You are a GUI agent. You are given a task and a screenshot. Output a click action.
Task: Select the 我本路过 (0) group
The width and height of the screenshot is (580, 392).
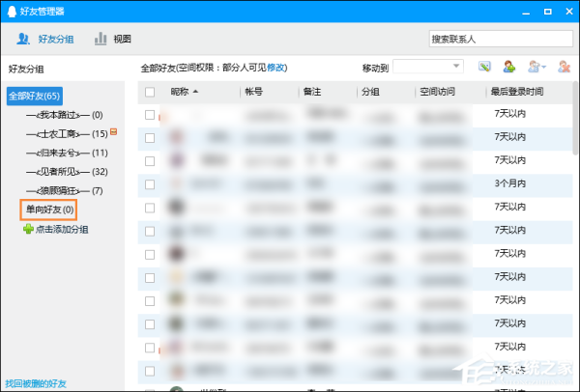(x=65, y=115)
